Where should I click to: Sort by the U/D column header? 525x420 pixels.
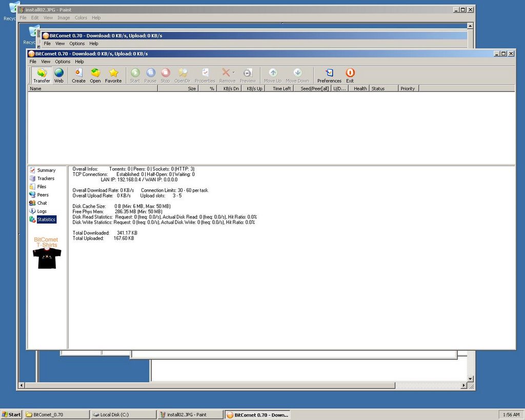pos(339,88)
